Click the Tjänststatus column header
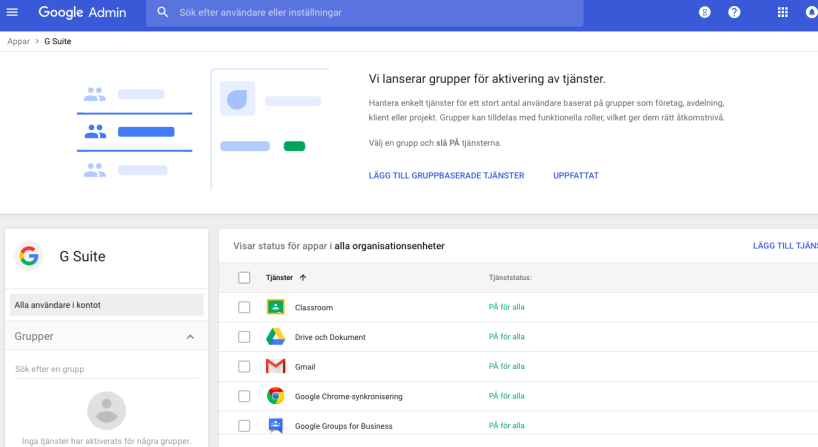Image resolution: width=818 pixels, height=447 pixels. tap(510, 277)
